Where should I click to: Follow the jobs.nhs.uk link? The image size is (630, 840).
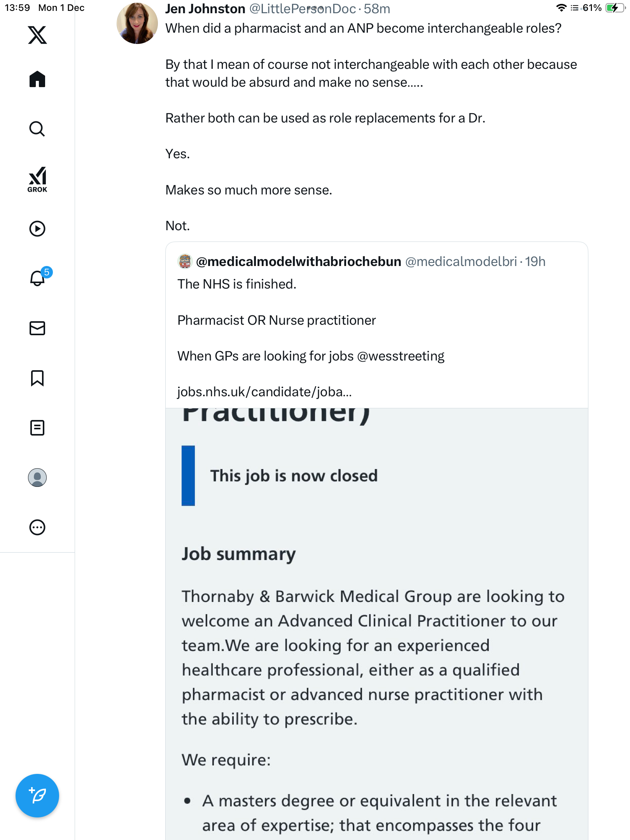point(264,392)
